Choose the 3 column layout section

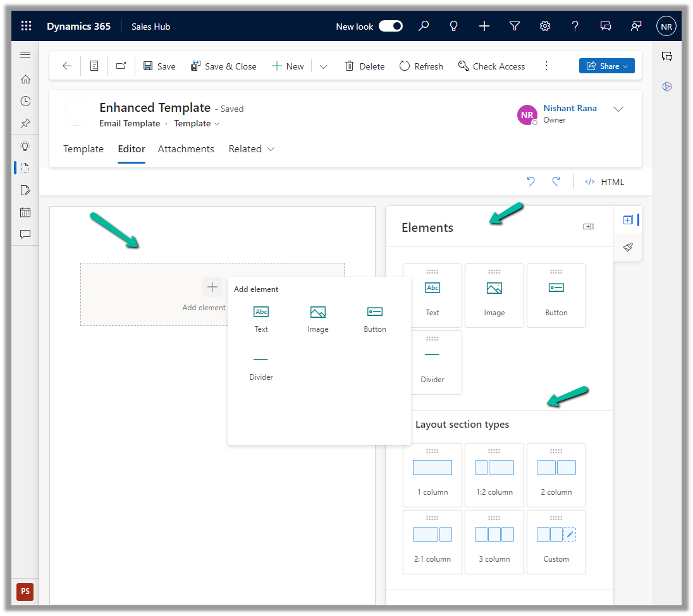[494, 542]
